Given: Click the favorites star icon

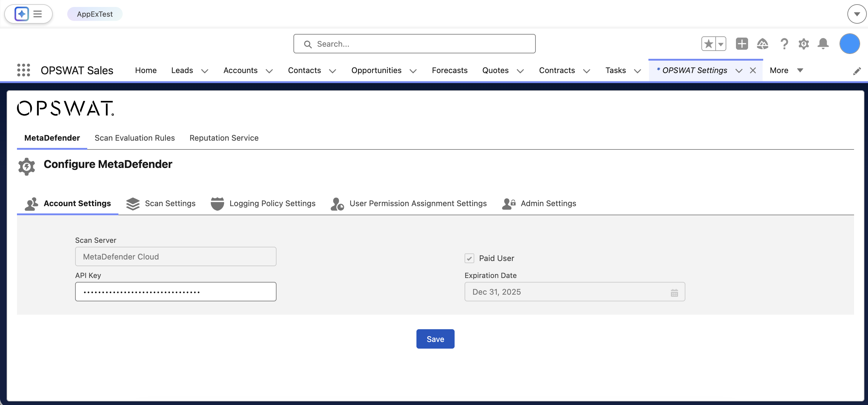Looking at the screenshot, I should 708,44.
